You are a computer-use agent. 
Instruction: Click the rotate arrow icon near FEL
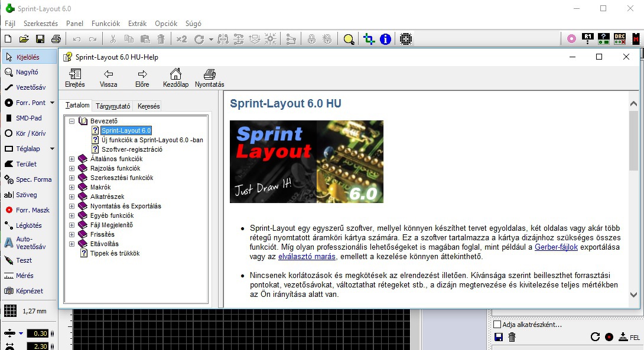[x=595, y=337]
